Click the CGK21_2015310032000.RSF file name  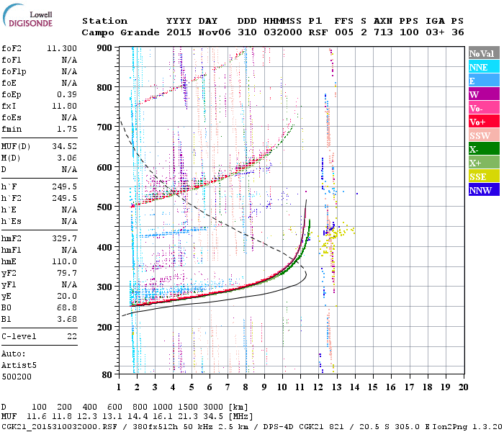click(59, 426)
